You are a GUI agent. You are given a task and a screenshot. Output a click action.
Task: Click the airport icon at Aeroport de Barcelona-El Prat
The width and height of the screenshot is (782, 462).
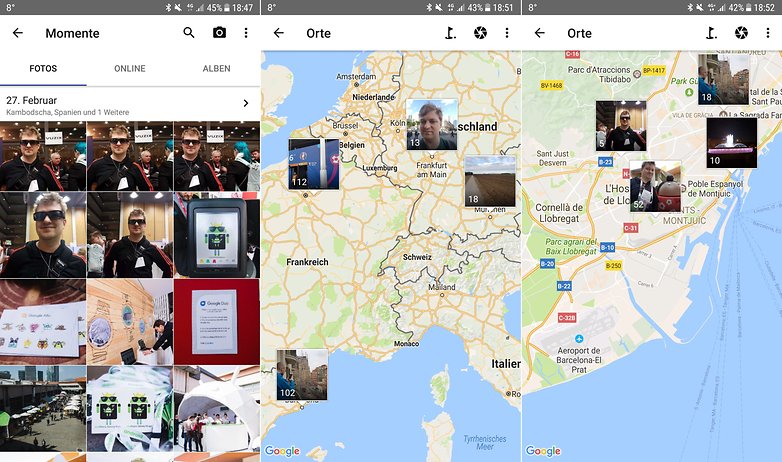click(579, 339)
